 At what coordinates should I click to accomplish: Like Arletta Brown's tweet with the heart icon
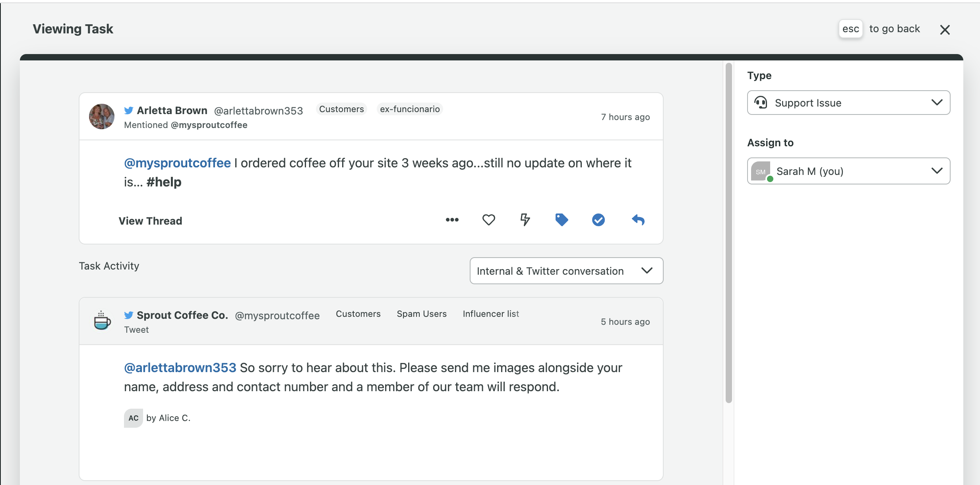(x=488, y=220)
